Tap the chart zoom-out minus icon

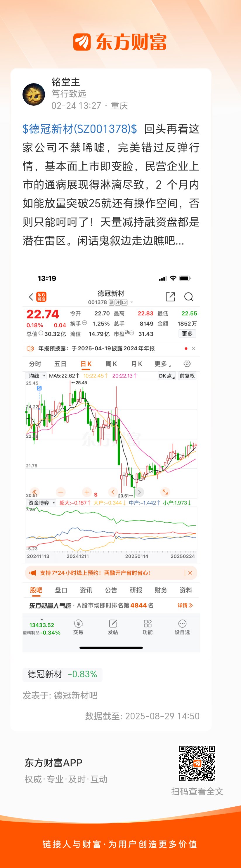61,492
